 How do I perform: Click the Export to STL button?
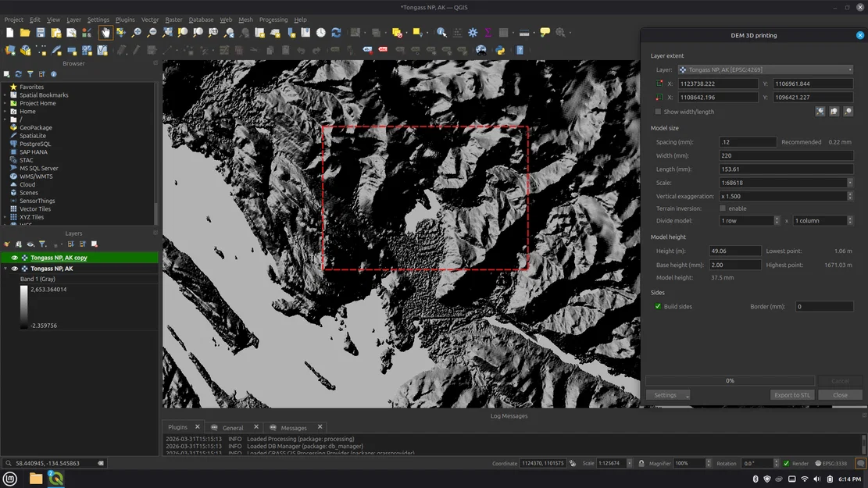point(792,395)
